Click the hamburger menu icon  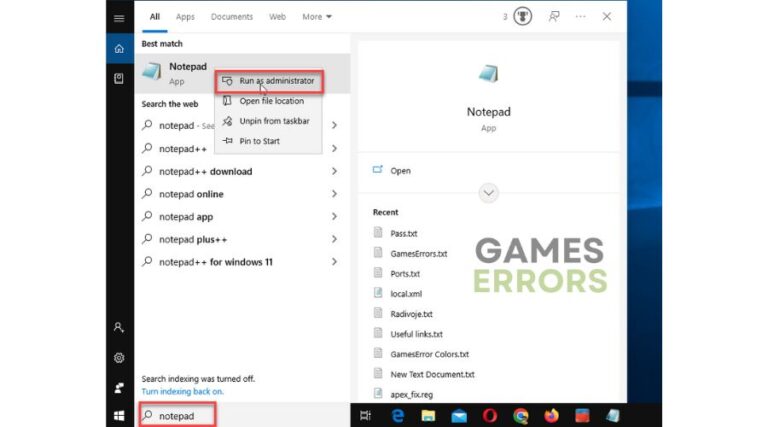pyautogui.click(x=119, y=18)
